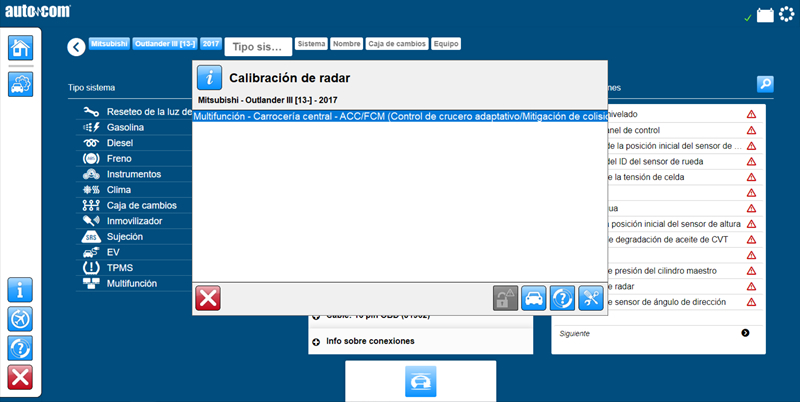Select the TPMS system type

[134, 268]
